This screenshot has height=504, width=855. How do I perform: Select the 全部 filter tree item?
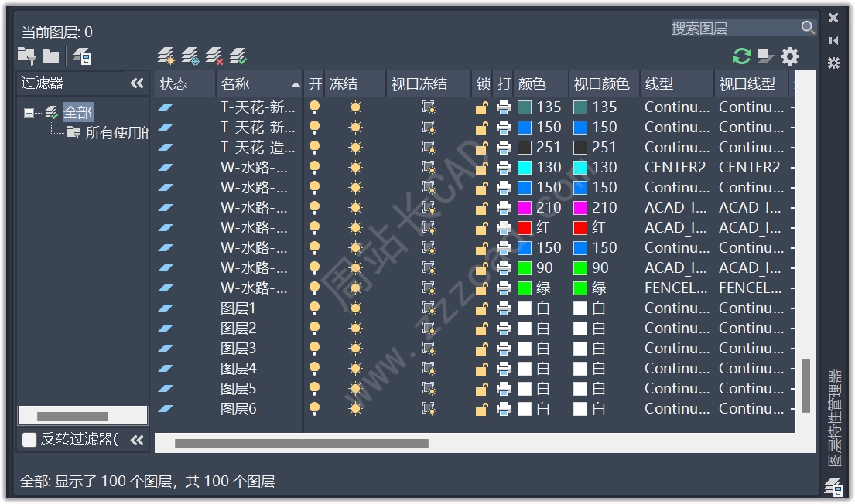tap(77, 113)
